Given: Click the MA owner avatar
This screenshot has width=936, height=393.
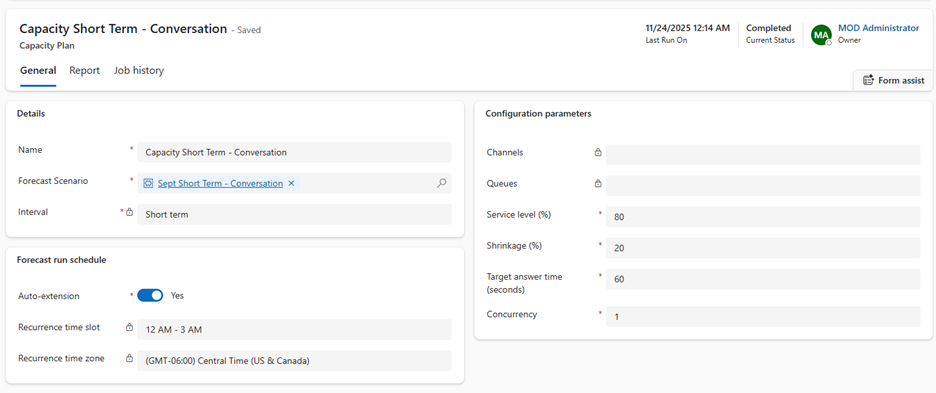Looking at the screenshot, I should [x=821, y=35].
